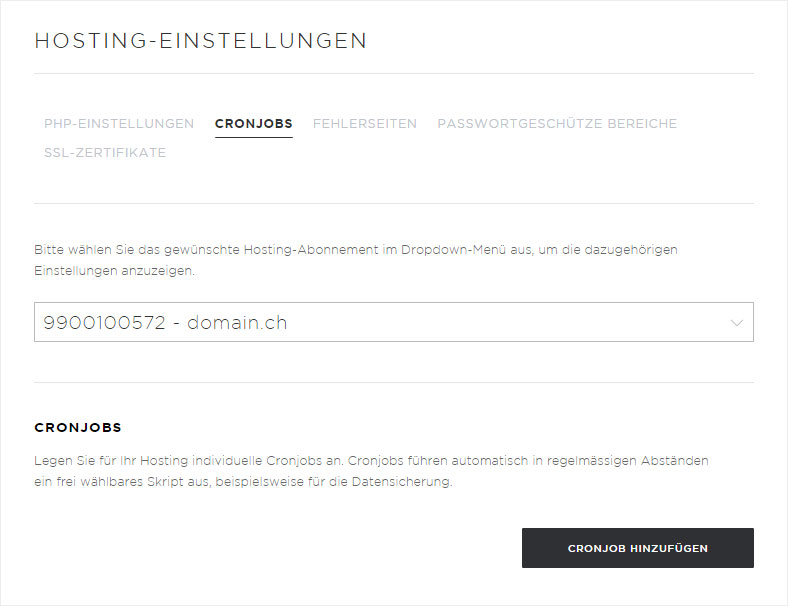
Task: Click the Hosting-Einstellungen page title
Action: (x=201, y=41)
